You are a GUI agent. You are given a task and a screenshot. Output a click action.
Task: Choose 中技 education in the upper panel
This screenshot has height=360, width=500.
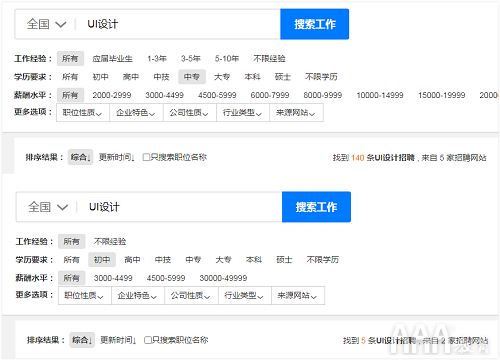tap(161, 77)
